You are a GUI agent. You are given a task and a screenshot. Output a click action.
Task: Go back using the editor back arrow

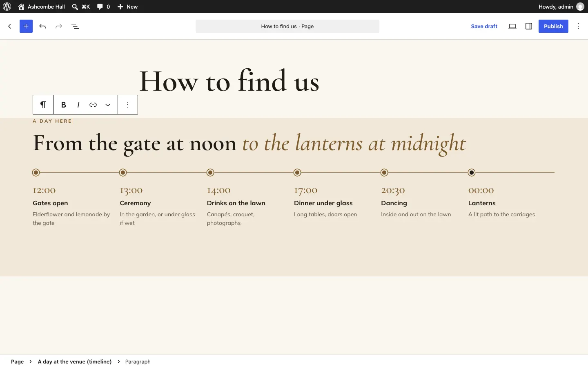point(10,26)
